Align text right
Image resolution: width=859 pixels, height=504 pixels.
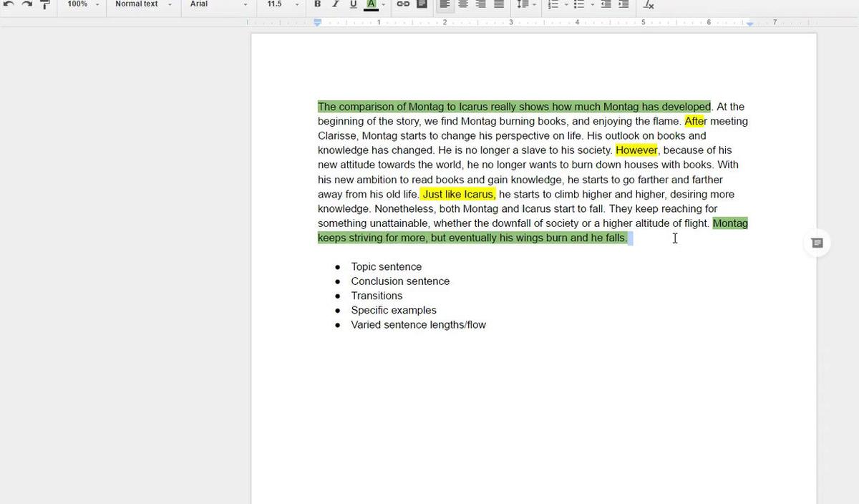pyautogui.click(x=481, y=4)
